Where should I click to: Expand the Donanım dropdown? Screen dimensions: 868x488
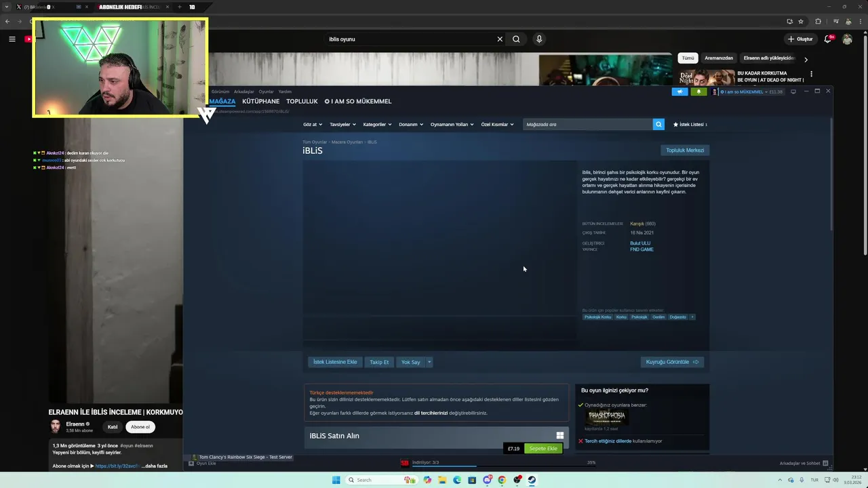coord(411,125)
